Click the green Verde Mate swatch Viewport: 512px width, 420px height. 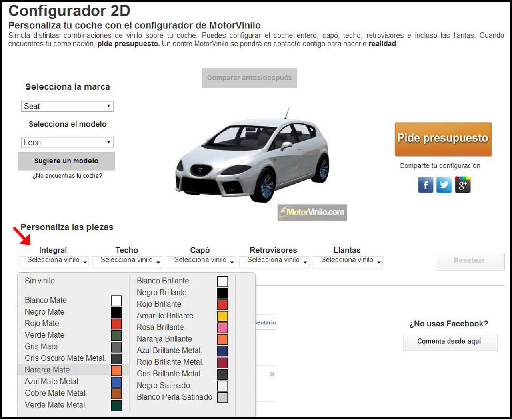click(x=116, y=335)
